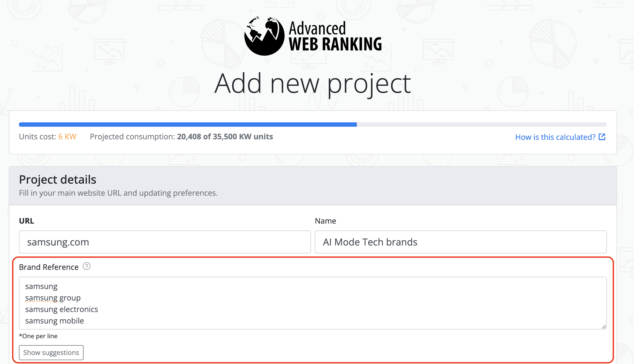Click the Project details heading

(58, 180)
